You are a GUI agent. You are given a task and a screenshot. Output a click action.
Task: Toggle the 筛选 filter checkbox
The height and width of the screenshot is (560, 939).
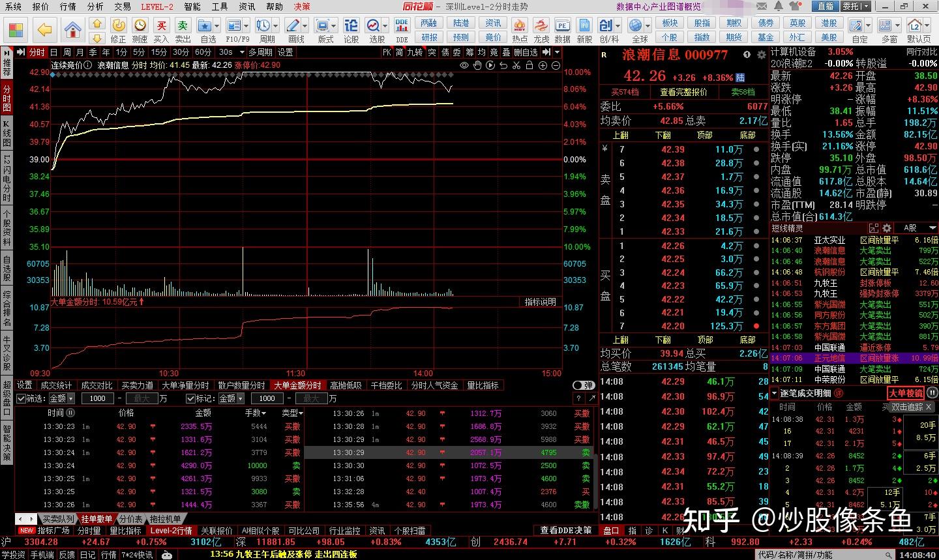22,398
